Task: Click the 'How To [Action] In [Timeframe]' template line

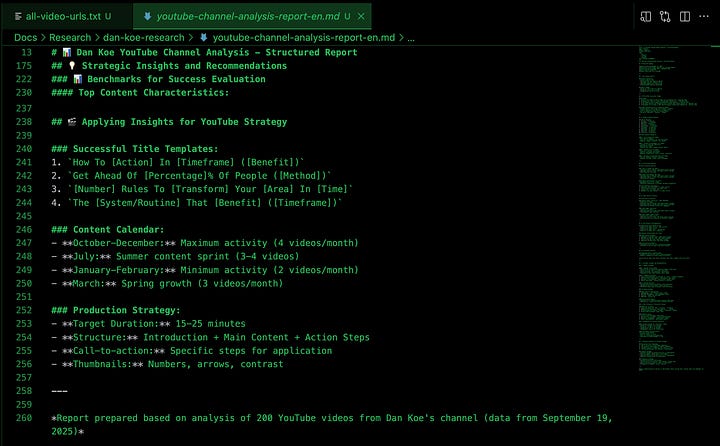Action: click(x=178, y=162)
